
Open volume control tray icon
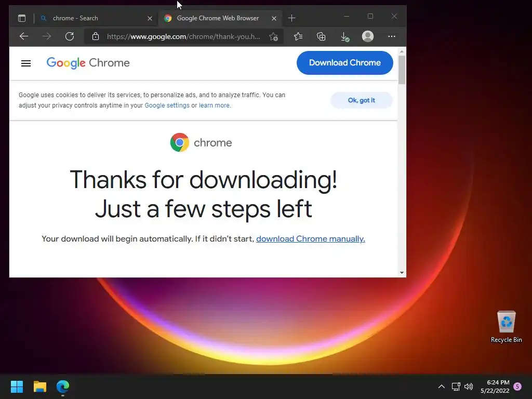[469, 387]
